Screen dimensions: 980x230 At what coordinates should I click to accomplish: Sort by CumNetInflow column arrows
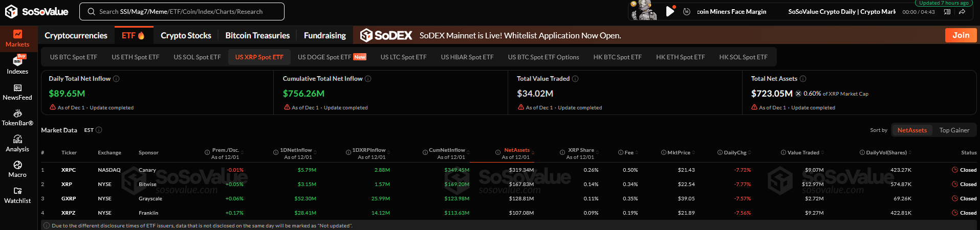[468, 152]
